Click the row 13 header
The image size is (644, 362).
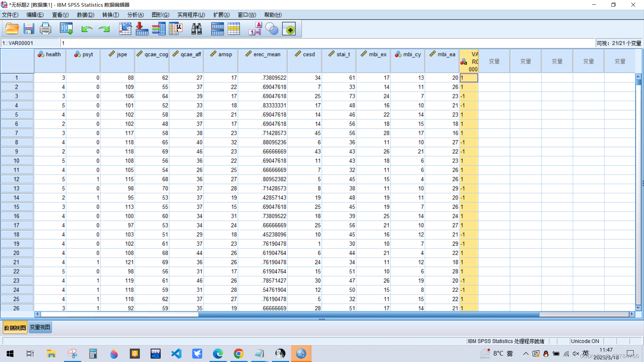click(x=16, y=188)
